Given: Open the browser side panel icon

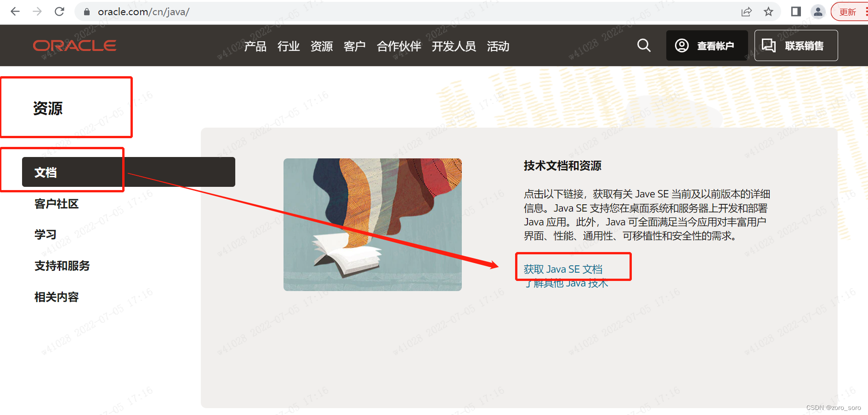Looking at the screenshot, I should point(796,12).
